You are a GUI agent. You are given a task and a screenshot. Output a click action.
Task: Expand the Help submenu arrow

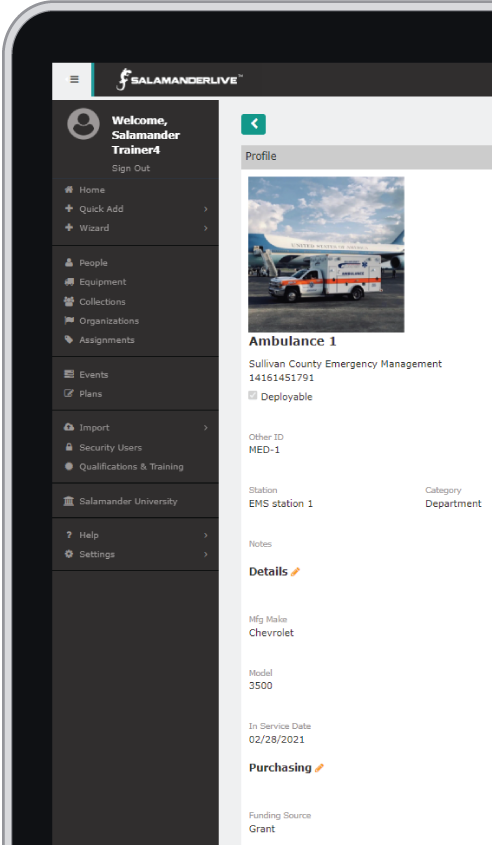(x=206, y=535)
